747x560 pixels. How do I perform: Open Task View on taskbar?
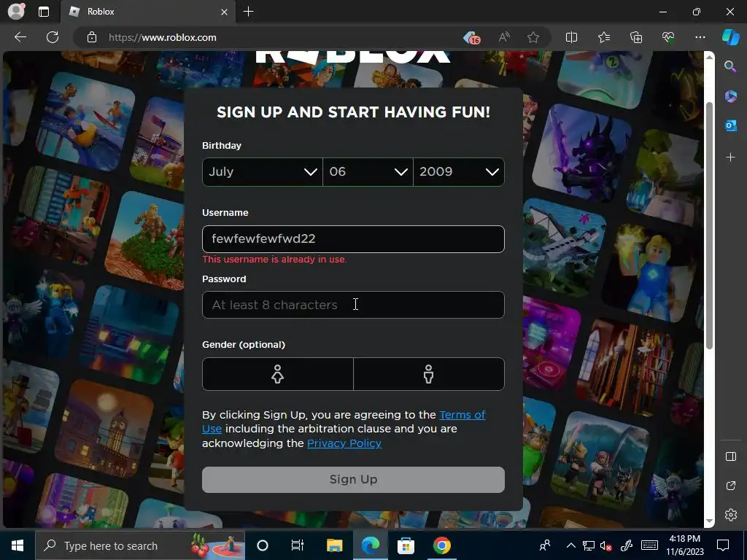(x=298, y=545)
